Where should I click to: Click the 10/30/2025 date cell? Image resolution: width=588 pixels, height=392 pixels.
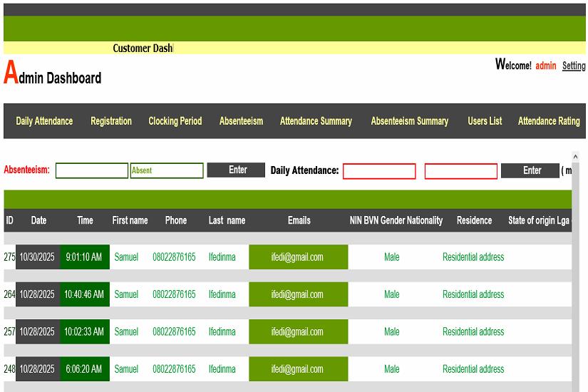tap(38, 257)
